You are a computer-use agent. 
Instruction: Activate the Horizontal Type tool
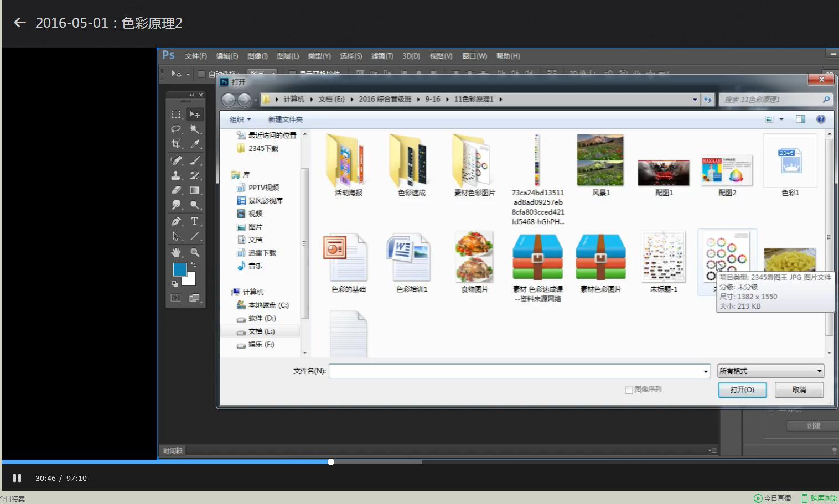pyautogui.click(x=195, y=221)
